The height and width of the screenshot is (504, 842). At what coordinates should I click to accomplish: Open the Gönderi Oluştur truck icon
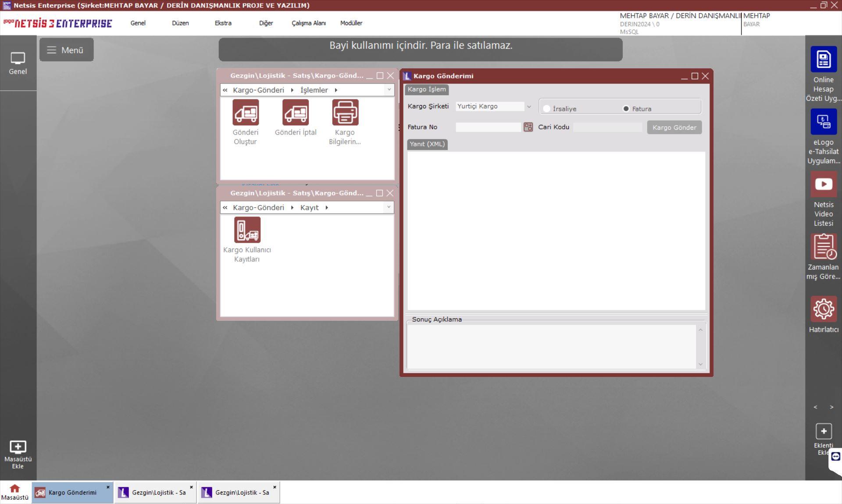point(246,112)
